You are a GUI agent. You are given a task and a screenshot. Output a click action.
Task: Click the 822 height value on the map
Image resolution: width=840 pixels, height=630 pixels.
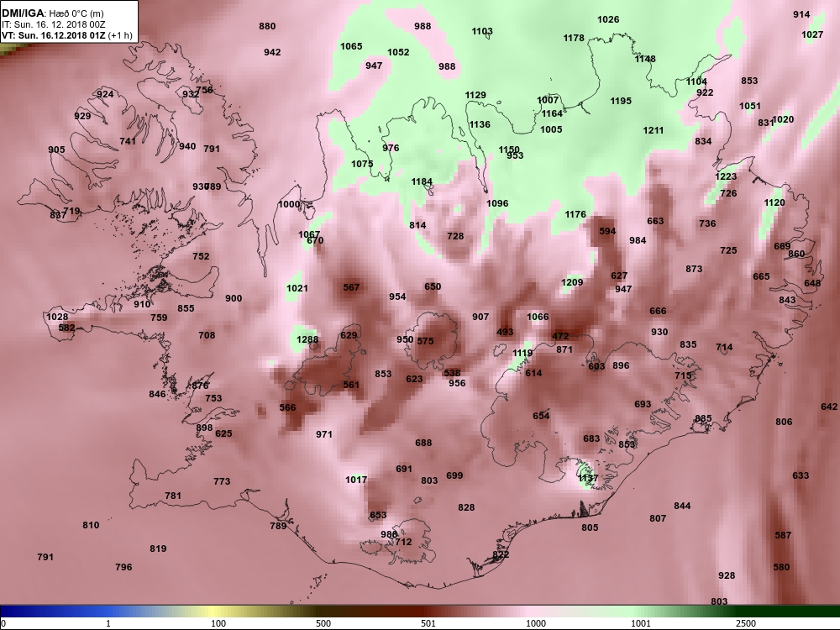(501, 554)
